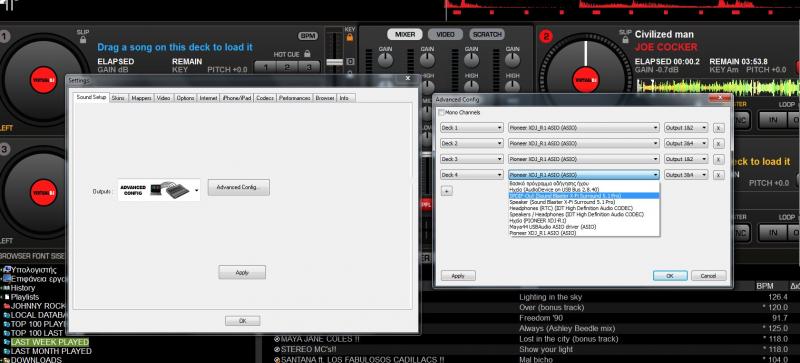Remove the Deck 3 output row
Viewport: 800px width, 363px height.
coord(718,159)
